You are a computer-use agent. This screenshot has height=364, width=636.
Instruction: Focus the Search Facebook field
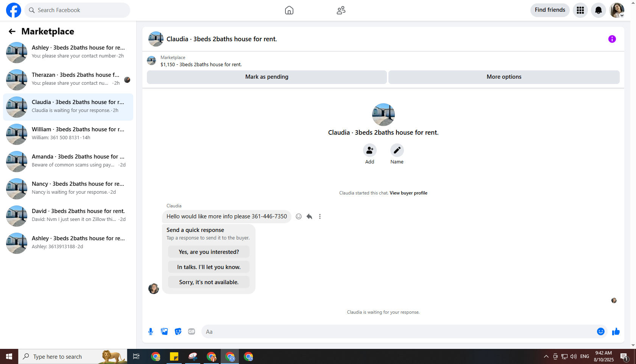point(77,10)
